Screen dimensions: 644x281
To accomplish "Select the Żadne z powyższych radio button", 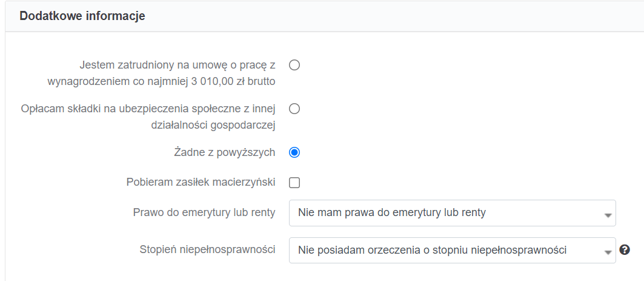I will [x=294, y=152].
